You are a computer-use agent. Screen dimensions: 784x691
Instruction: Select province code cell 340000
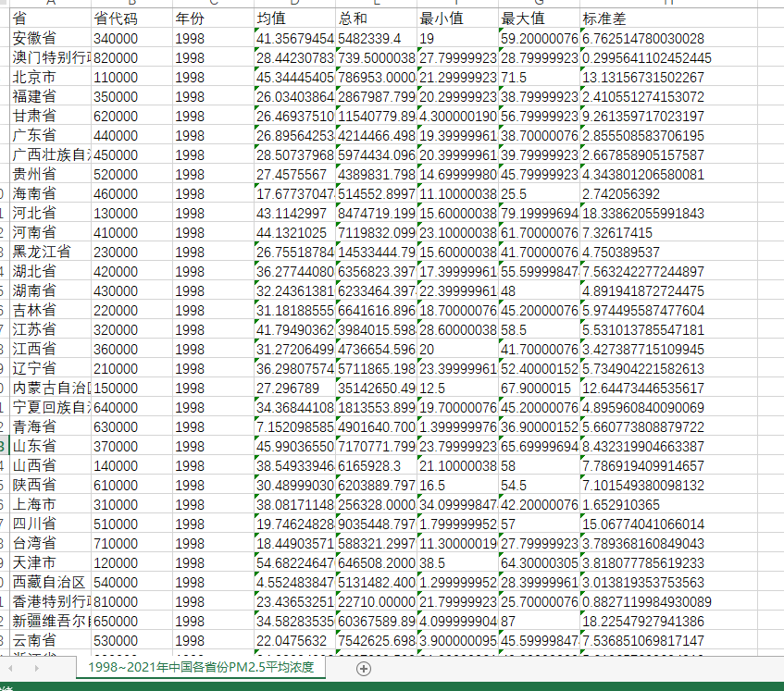132,38
